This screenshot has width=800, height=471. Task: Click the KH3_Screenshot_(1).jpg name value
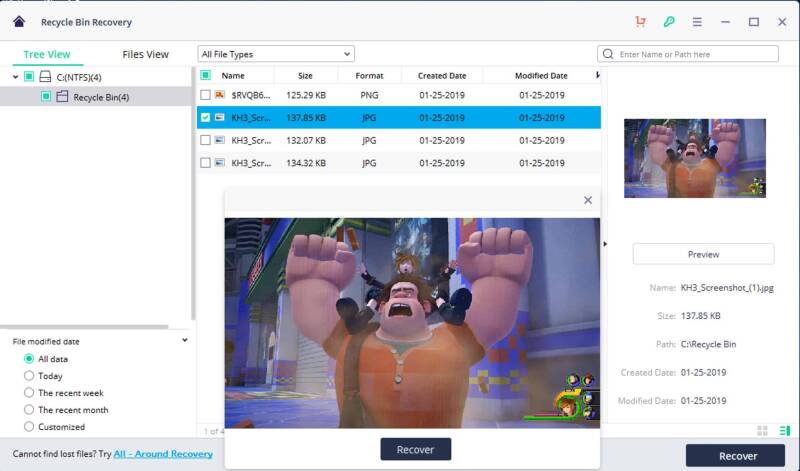pos(727,288)
